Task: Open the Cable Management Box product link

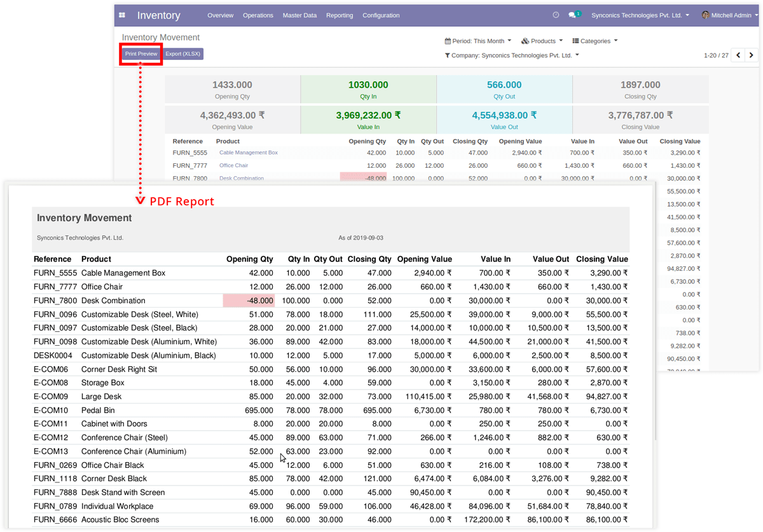Action: (248, 153)
